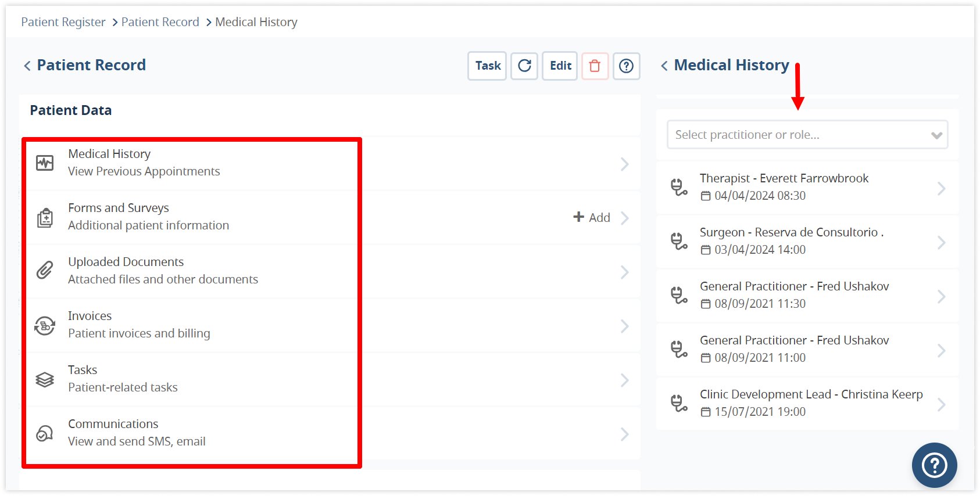
Task: Click calendar icon beside 04/04/2024 08:30
Action: [706, 196]
